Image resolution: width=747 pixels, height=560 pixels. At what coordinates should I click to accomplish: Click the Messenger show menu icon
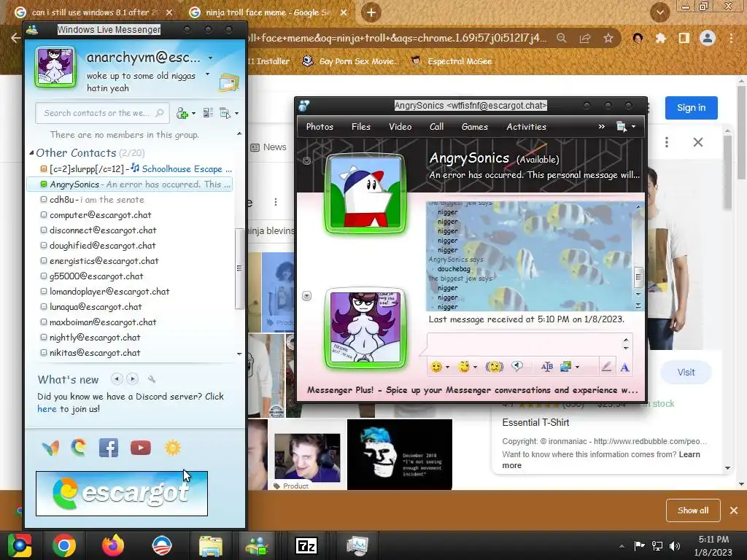[x=225, y=113]
